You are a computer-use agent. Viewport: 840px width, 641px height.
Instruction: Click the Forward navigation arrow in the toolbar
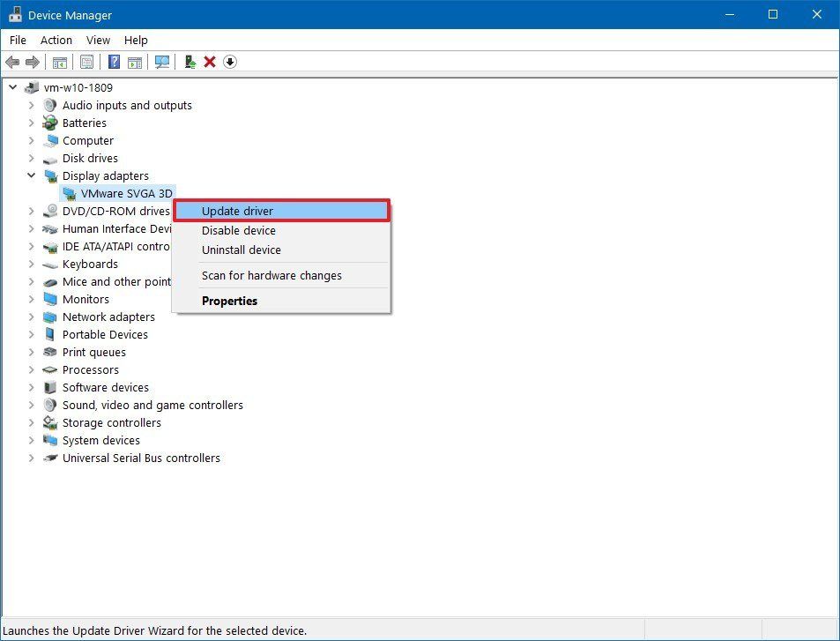33,62
